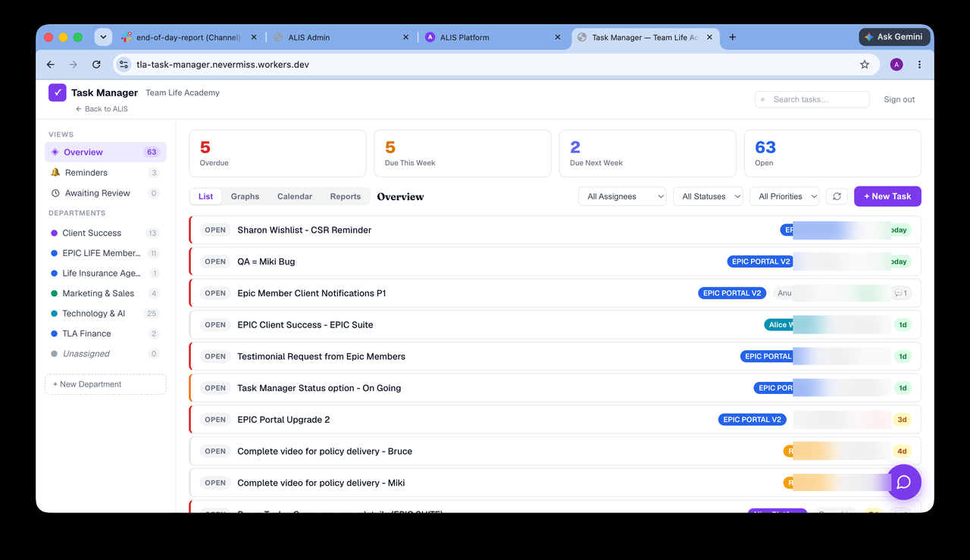Click the + New Task button
Screen dimensions: 970x560
(x=887, y=196)
